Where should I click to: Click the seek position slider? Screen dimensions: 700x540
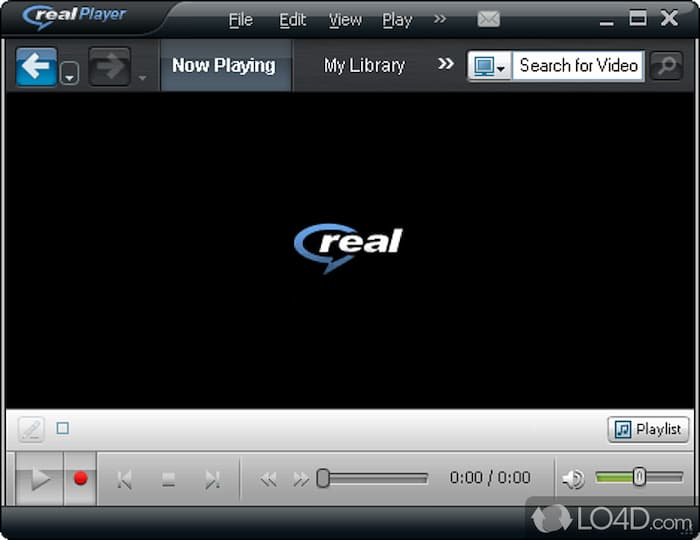point(372,478)
